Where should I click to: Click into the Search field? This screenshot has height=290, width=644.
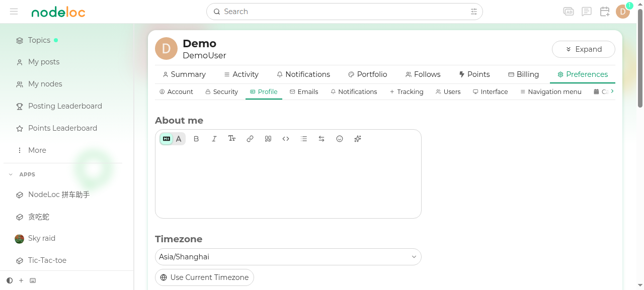click(345, 12)
